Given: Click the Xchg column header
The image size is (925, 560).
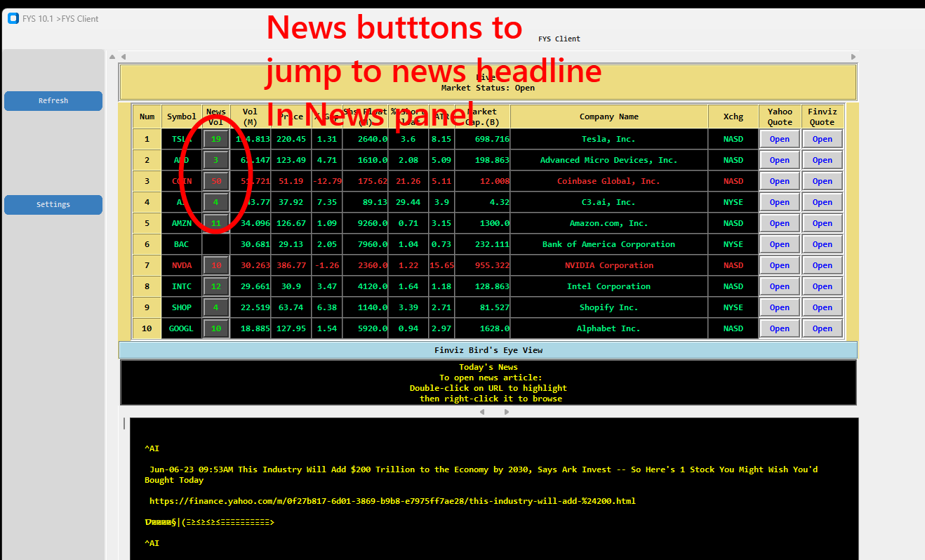Looking at the screenshot, I should (x=733, y=116).
